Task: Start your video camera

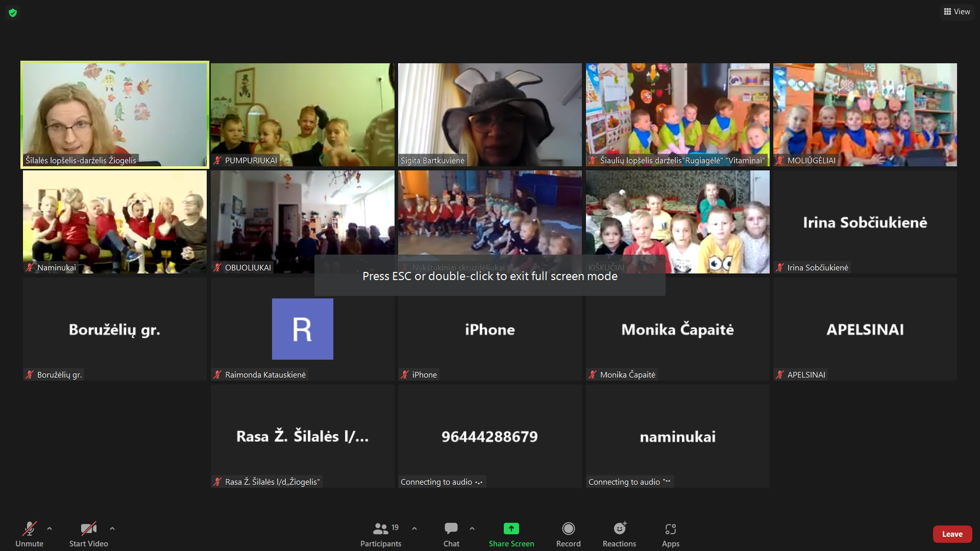Action: point(88,534)
